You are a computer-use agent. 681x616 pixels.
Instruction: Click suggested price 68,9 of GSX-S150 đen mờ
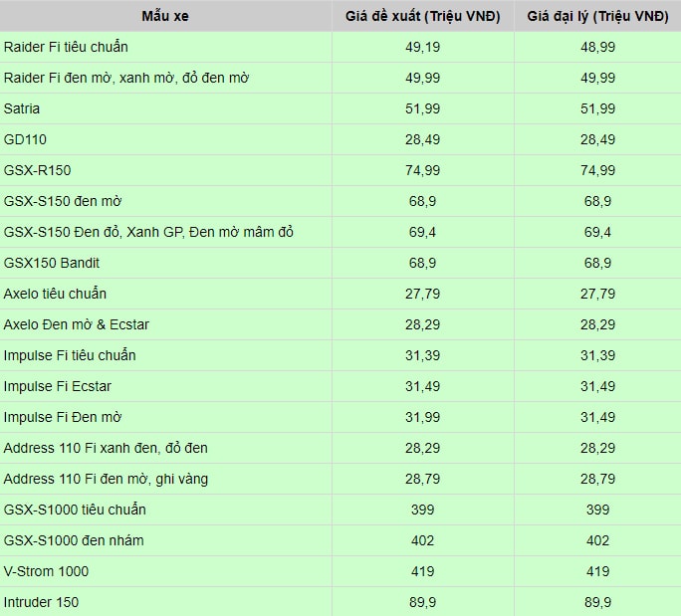[422, 201]
